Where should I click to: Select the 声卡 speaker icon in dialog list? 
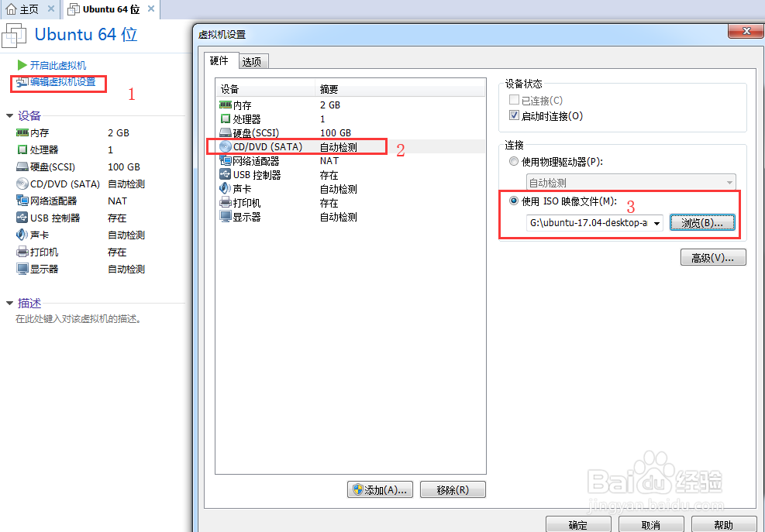(225, 189)
